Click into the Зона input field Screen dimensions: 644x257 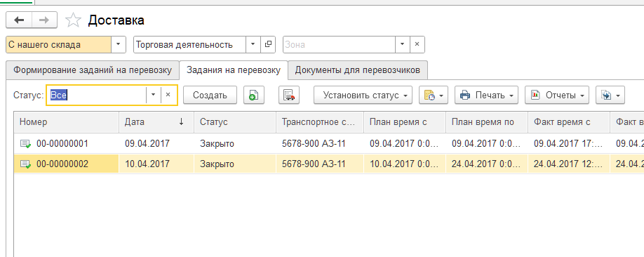[x=340, y=44]
